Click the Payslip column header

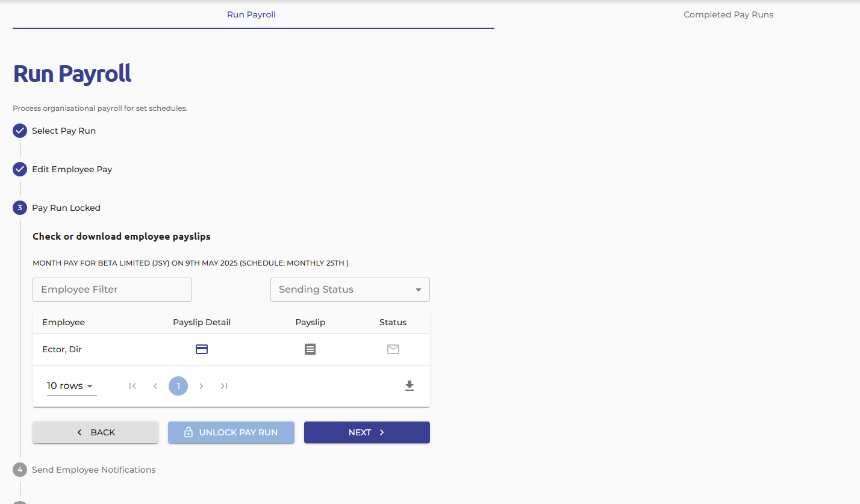tap(310, 322)
